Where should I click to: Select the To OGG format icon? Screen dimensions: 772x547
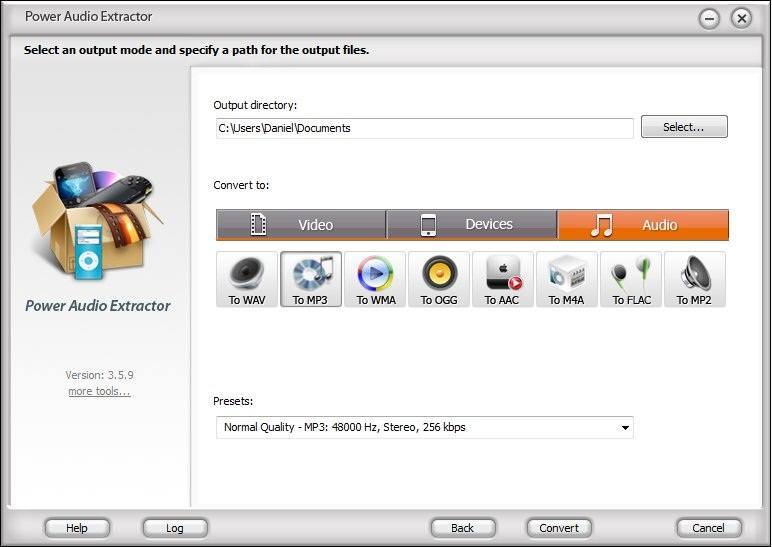tap(439, 279)
